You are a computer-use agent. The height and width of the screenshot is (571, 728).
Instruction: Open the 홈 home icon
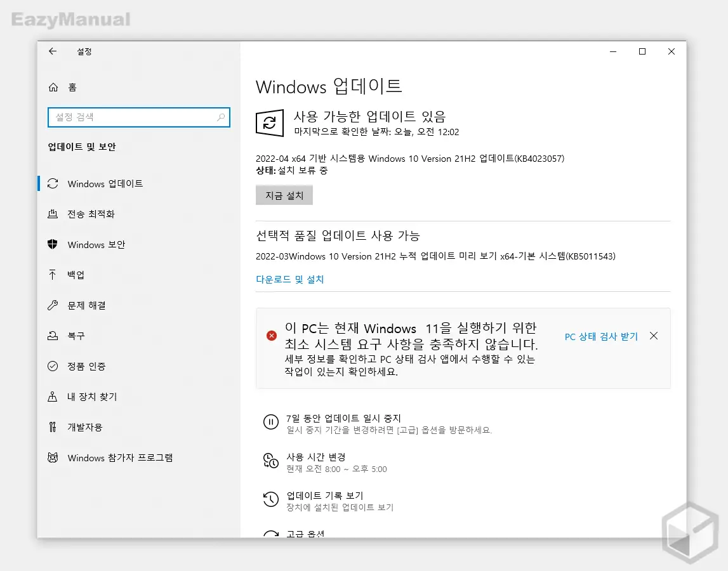click(54, 86)
